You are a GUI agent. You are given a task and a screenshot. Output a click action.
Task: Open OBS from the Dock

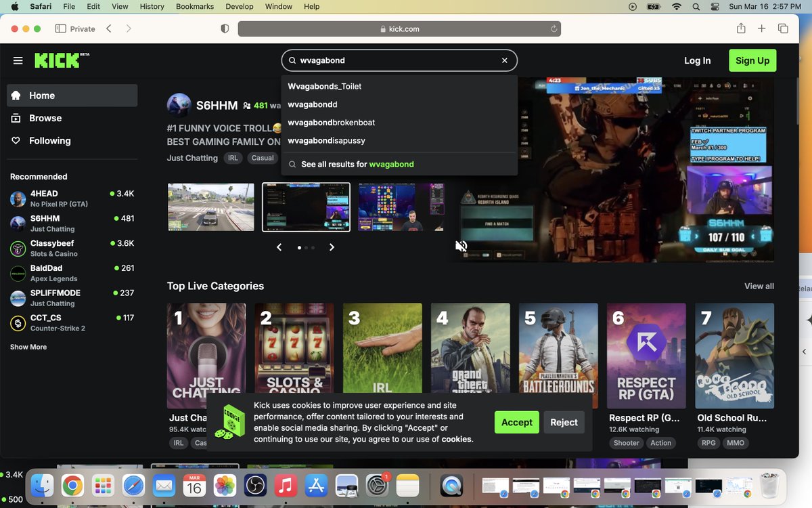click(255, 485)
